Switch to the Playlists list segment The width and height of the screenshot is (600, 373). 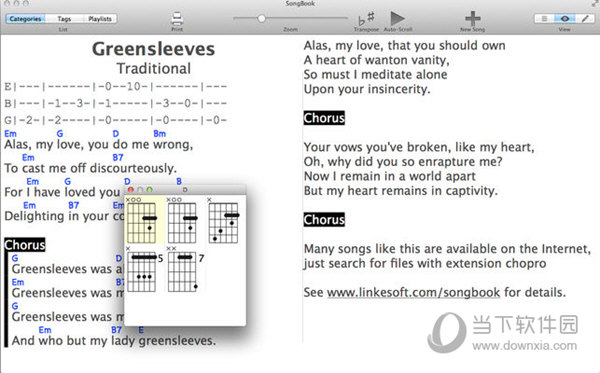pos(100,19)
